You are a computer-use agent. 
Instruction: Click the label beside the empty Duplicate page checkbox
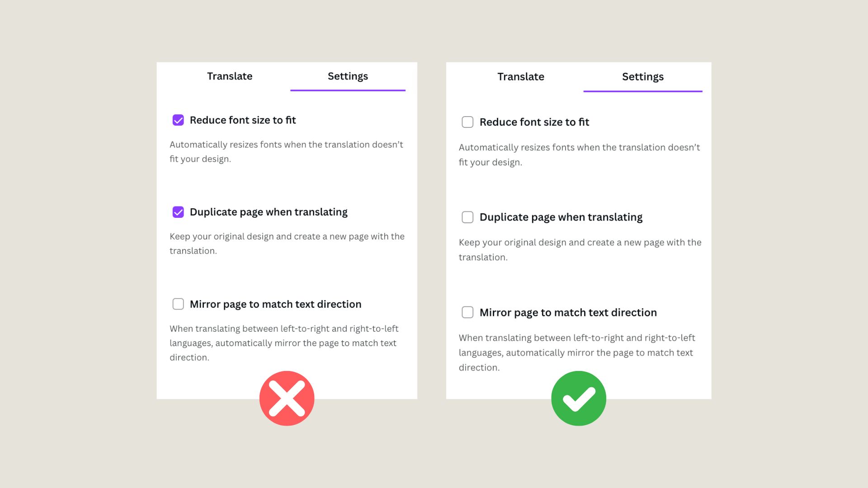click(561, 217)
